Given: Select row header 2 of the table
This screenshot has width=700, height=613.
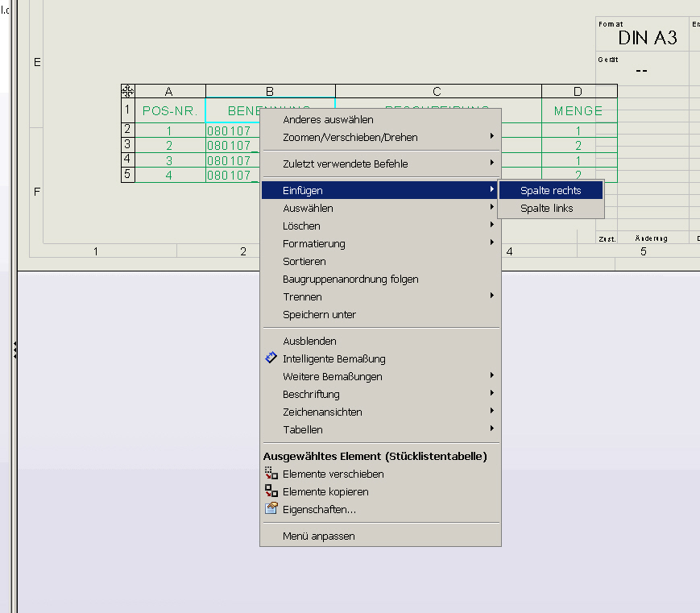Looking at the screenshot, I should 128,130.
